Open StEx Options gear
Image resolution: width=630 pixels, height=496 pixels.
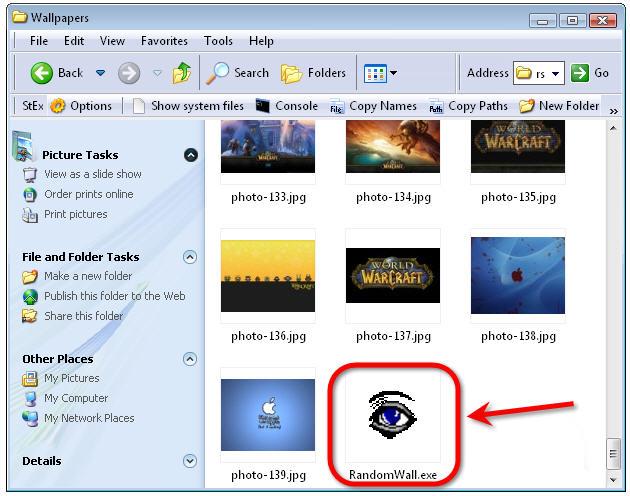[x=81, y=106]
